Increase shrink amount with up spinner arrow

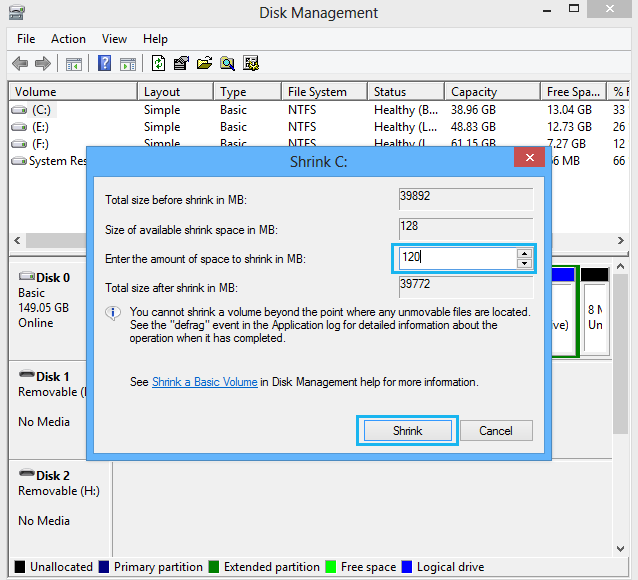524,254
